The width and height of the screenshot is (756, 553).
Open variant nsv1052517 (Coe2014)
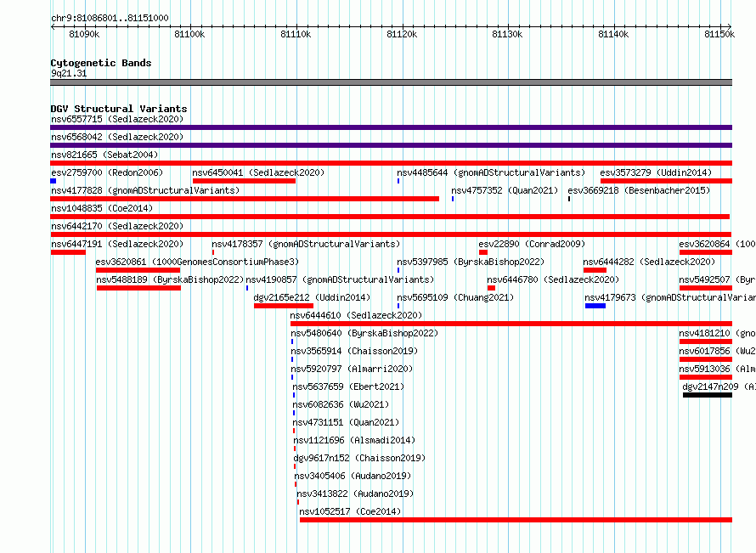(x=350, y=511)
